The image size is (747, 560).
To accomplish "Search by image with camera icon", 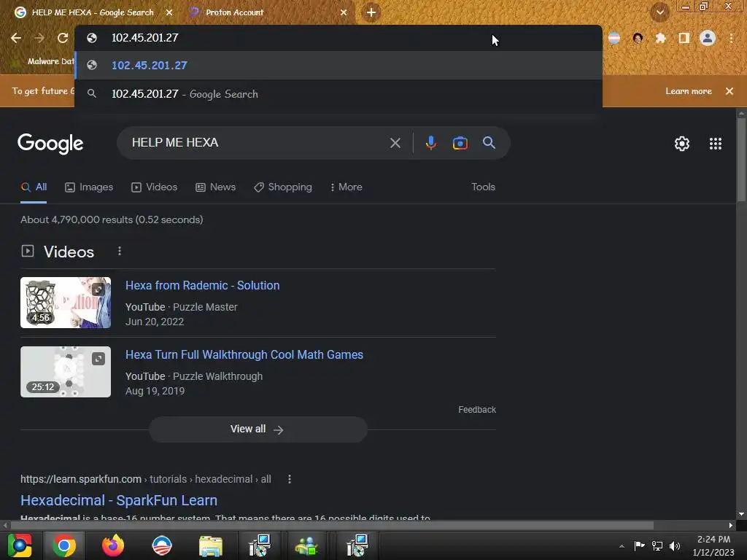I will point(460,143).
